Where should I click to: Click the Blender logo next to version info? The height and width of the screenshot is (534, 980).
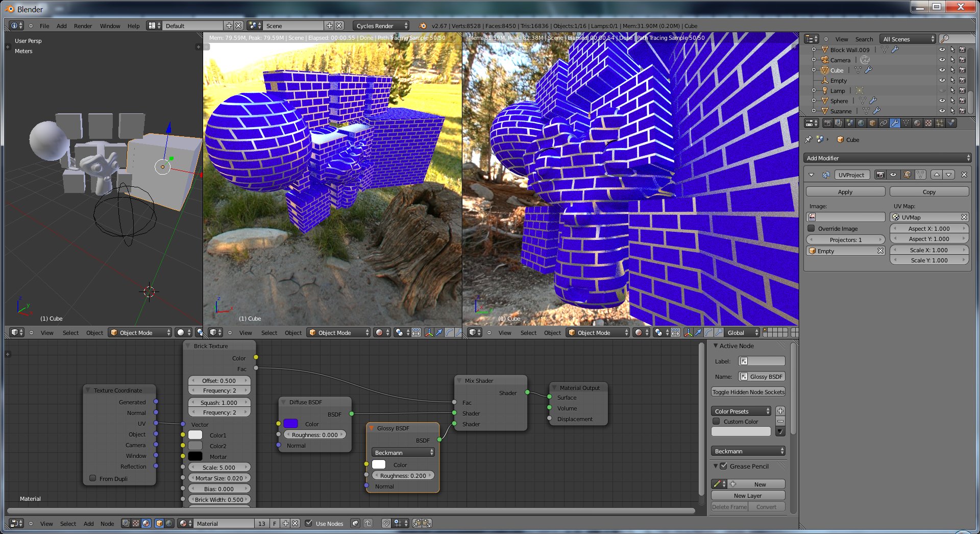422,26
